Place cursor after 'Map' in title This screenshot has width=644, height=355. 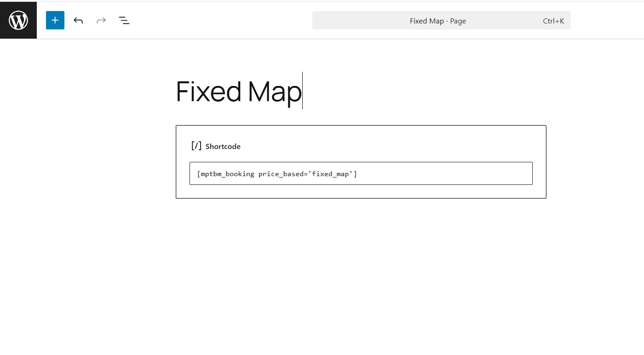coord(302,91)
